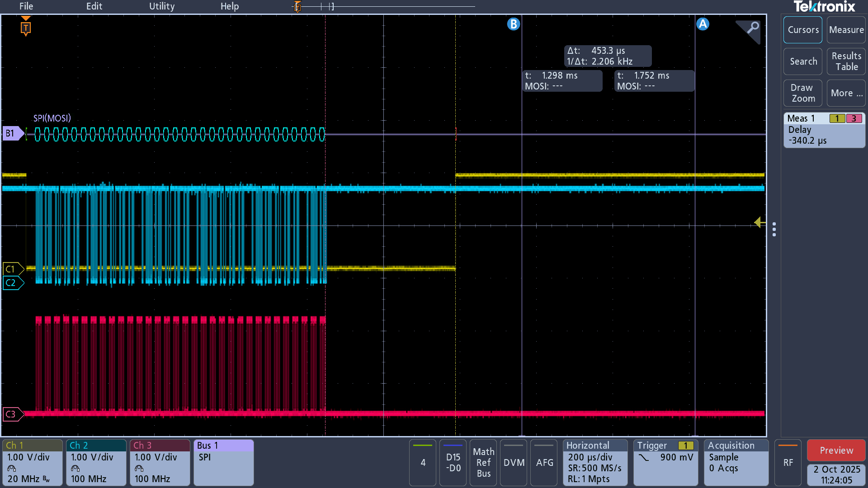Open the three-dot panel drawer handle
Viewport: 868px width, 488px height.
[774, 229]
